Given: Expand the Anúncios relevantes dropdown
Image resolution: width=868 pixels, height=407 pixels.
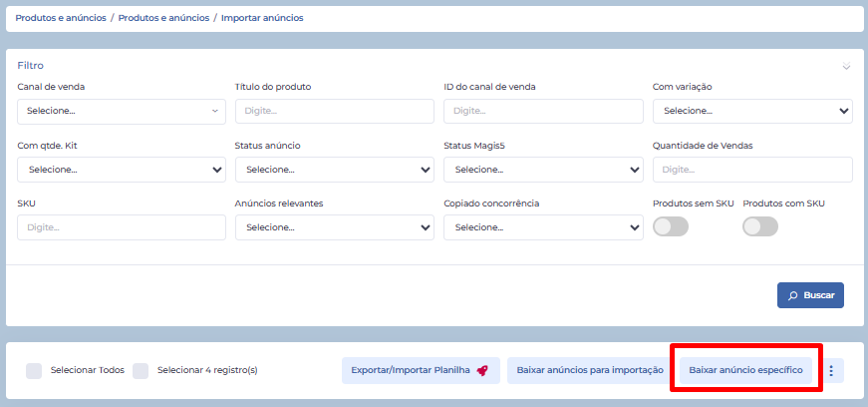Looking at the screenshot, I should click(x=335, y=227).
